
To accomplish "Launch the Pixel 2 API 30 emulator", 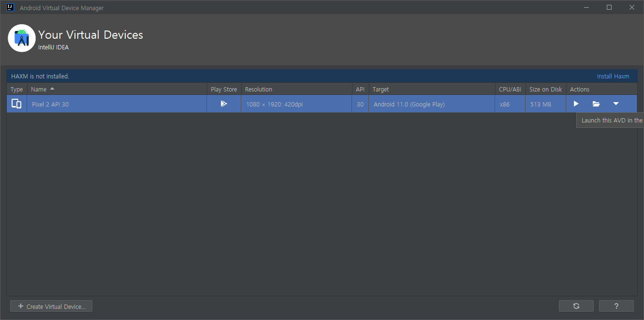I will [576, 104].
